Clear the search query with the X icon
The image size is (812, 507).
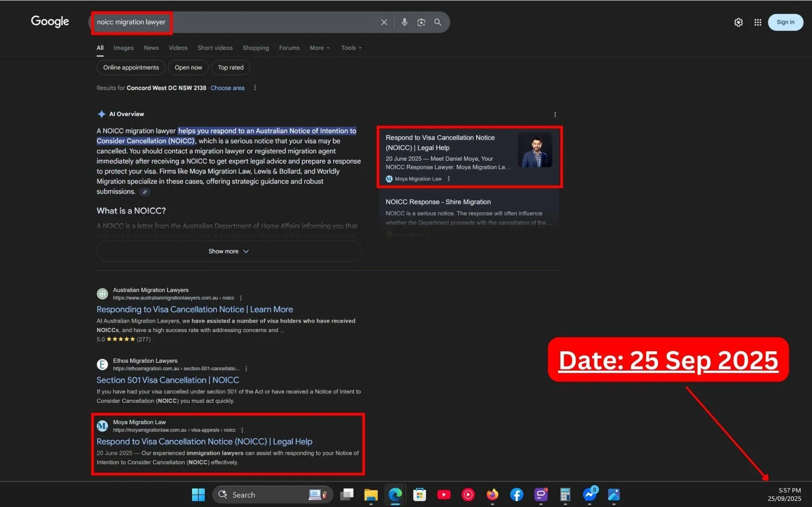384,22
